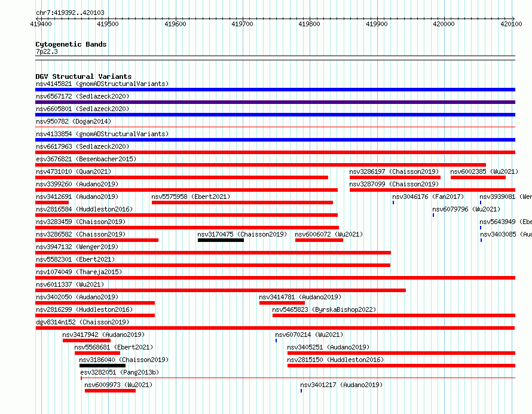
Task: Click nsv6617963 (Sedlazeck2020) variant label
Action: 82,146
